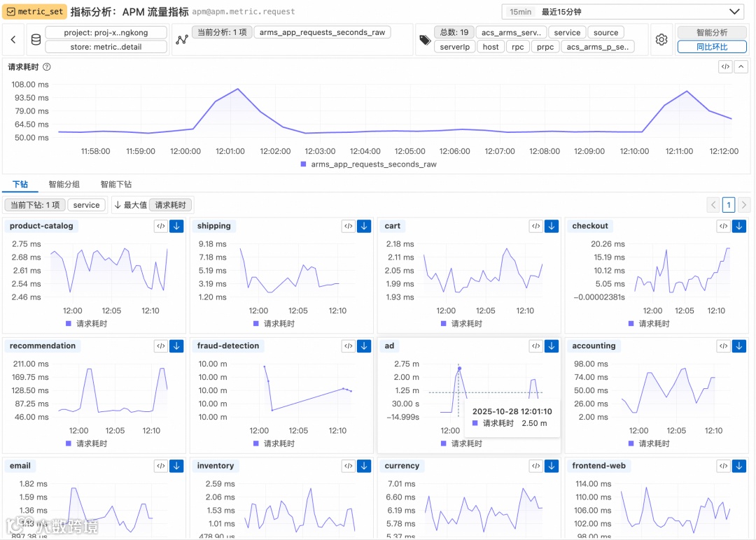Toggle 请求耗时 legend swatch in product-catalog
This screenshot has height=540, width=756.
click(69, 324)
